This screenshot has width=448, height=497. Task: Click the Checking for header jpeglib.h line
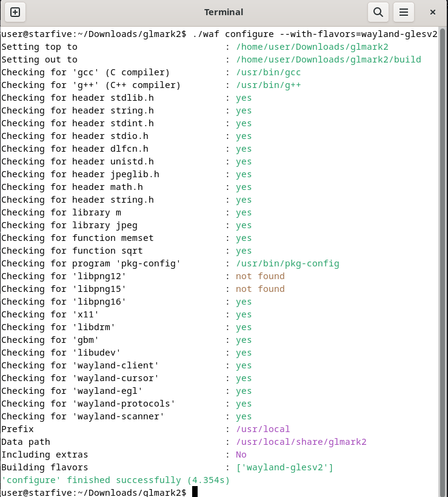click(127, 174)
